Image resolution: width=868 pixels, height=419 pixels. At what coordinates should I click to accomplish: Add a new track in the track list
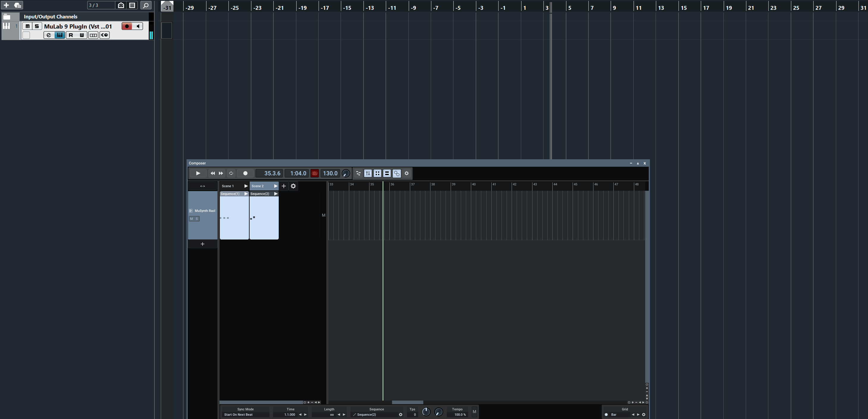6,5
